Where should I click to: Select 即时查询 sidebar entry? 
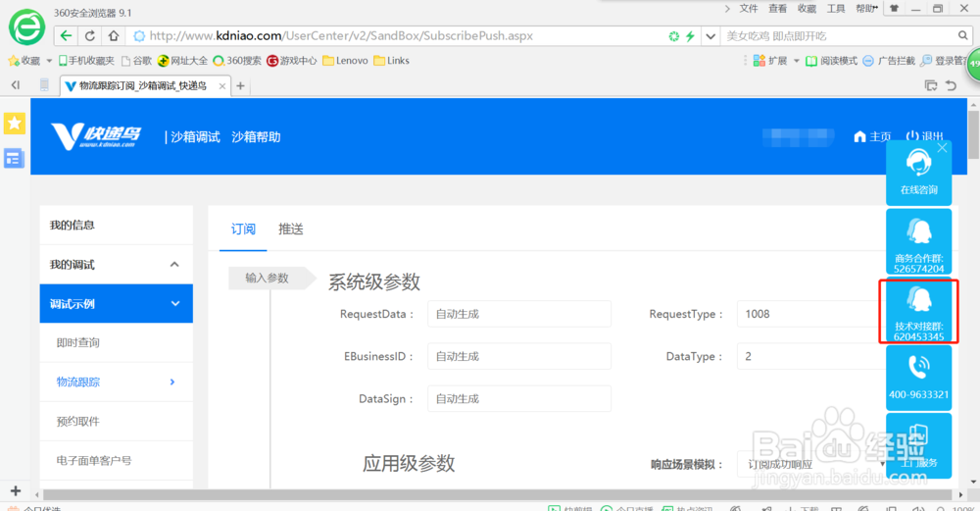[117, 342]
